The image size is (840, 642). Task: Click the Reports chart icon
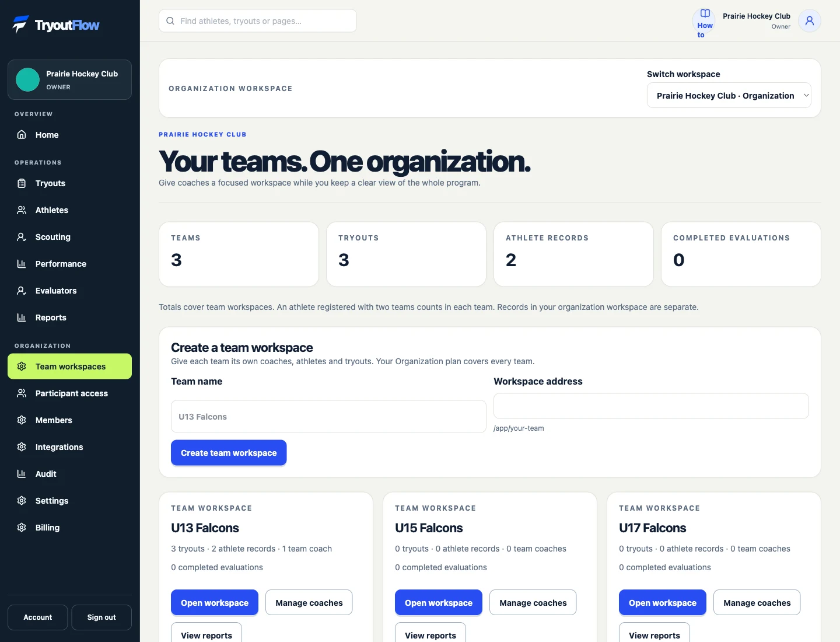pos(22,317)
